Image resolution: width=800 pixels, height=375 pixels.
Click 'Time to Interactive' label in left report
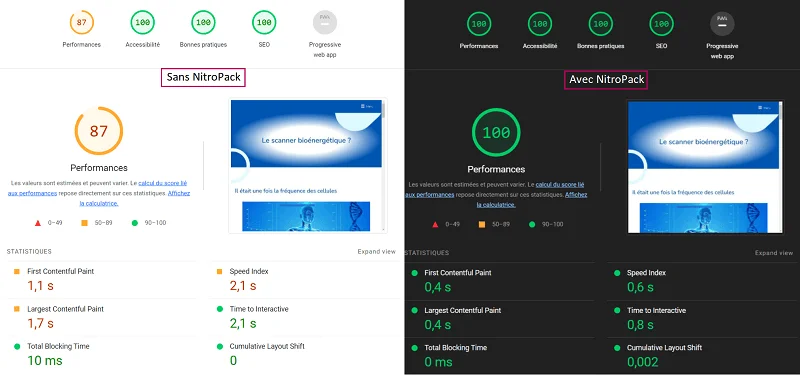pyautogui.click(x=259, y=309)
